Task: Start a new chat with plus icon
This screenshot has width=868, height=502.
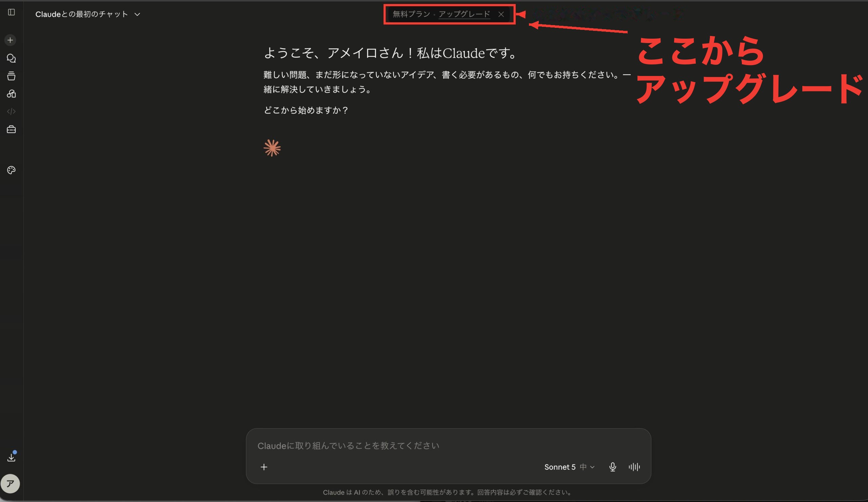Action: click(10, 40)
